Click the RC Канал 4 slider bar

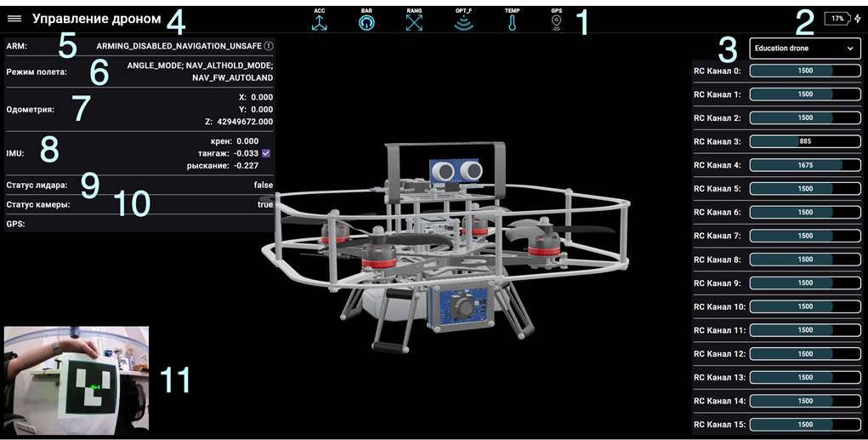pos(805,165)
